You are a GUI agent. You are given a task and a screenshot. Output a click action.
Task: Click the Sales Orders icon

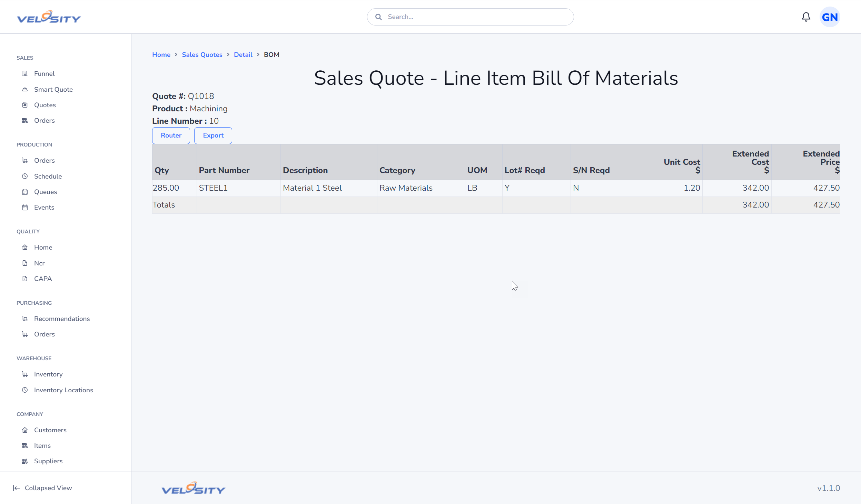click(25, 120)
